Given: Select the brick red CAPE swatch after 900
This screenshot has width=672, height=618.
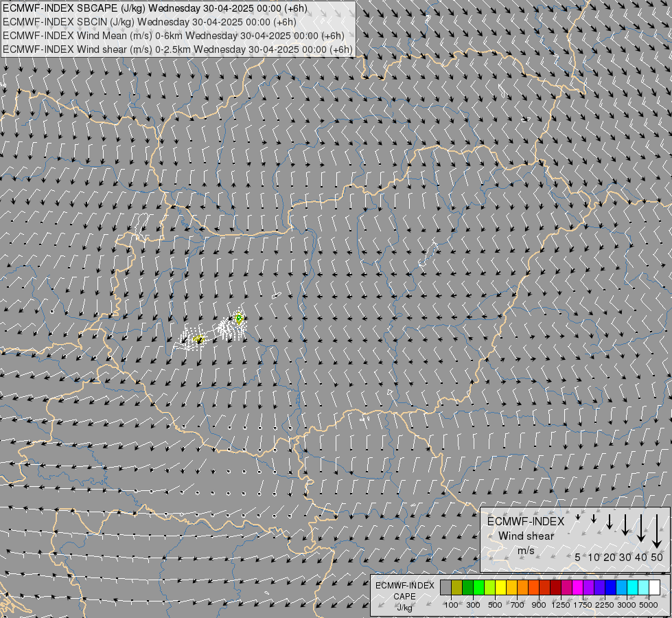Looking at the screenshot, I should coord(545,588).
